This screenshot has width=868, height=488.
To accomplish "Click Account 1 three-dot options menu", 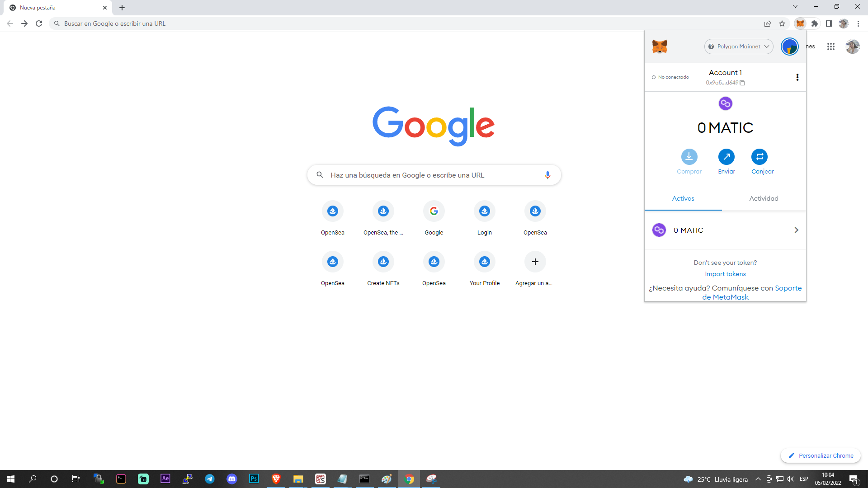I will (x=797, y=77).
